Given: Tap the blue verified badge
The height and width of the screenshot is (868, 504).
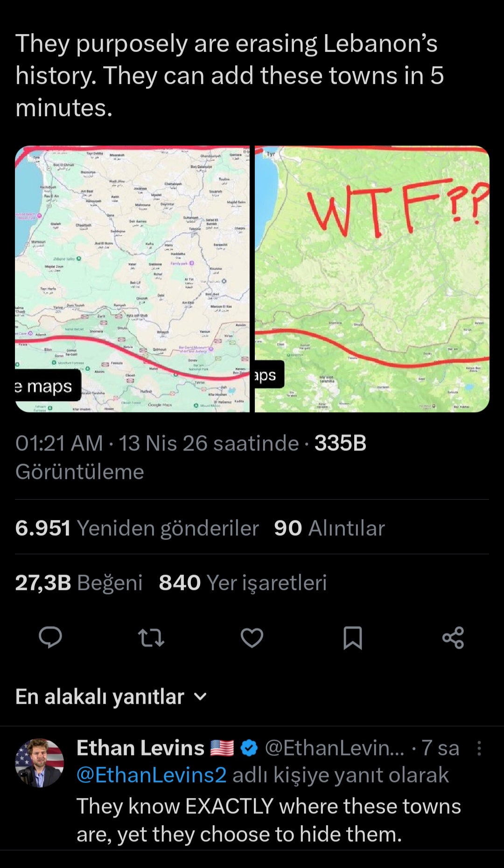Looking at the screenshot, I should point(249,748).
